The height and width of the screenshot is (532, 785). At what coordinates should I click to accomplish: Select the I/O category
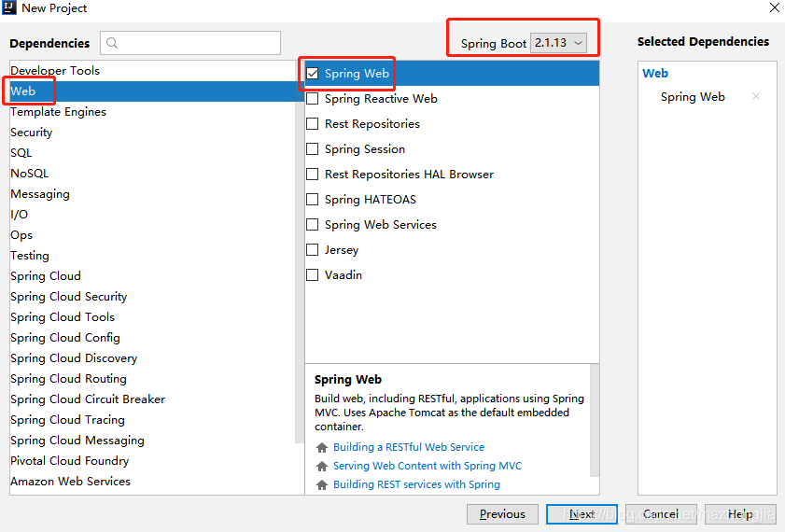153,215
